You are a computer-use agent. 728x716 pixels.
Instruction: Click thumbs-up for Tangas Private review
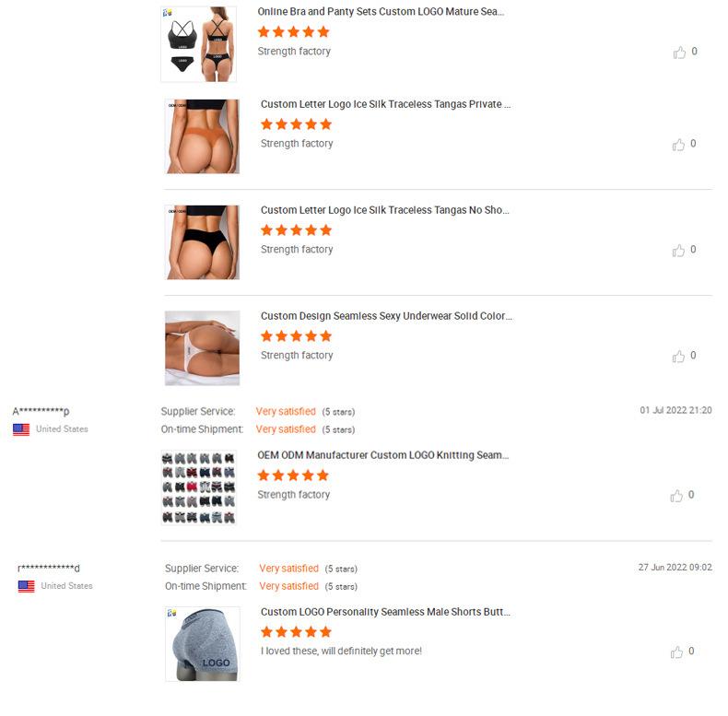click(x=678, y=145)
